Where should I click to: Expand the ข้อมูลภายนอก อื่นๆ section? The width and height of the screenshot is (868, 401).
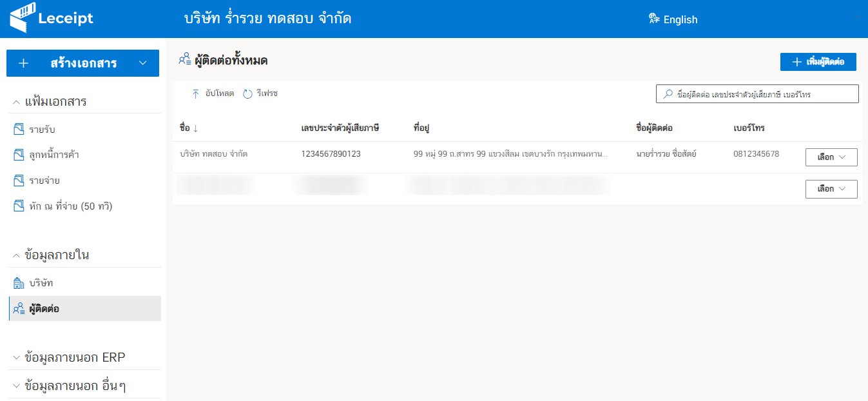click(16, 386)
